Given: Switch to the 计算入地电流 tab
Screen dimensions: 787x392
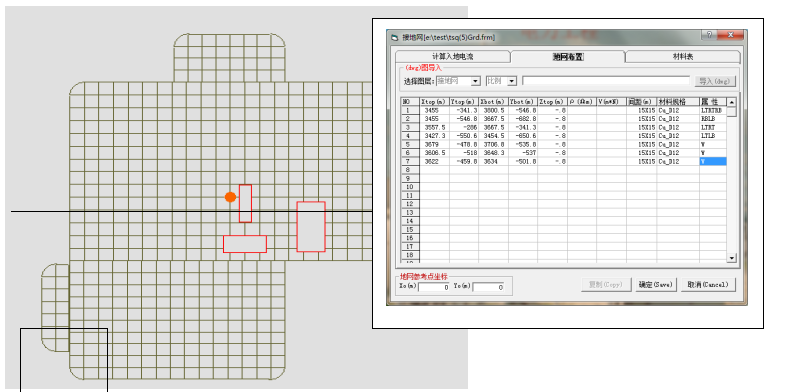Looking at the screenshot, I should (453, 57).
